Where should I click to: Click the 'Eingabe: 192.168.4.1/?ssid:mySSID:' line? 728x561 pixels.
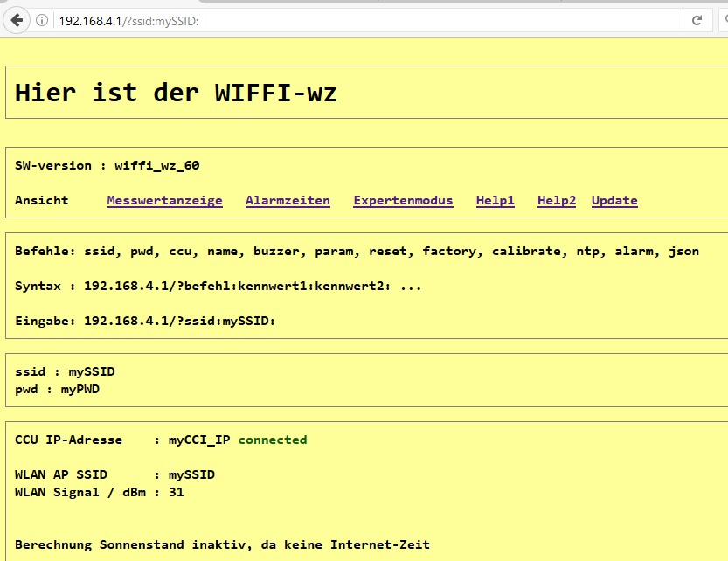coord(145,321)
